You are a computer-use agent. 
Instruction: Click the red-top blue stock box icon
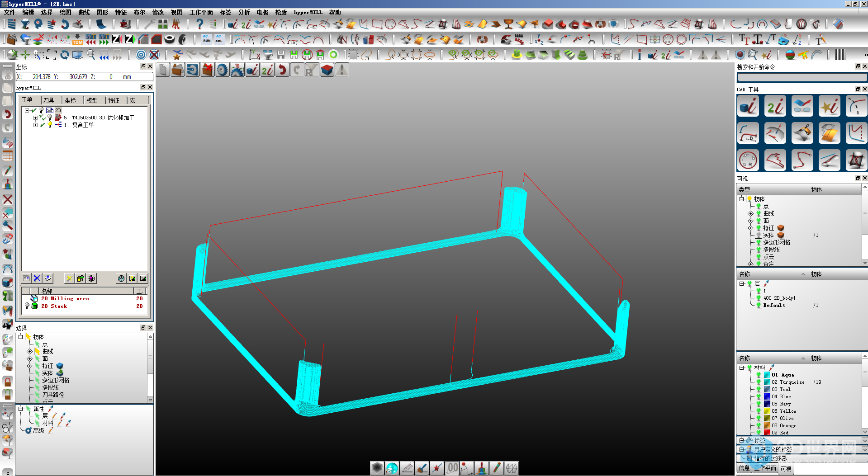[x=327, y=70]
